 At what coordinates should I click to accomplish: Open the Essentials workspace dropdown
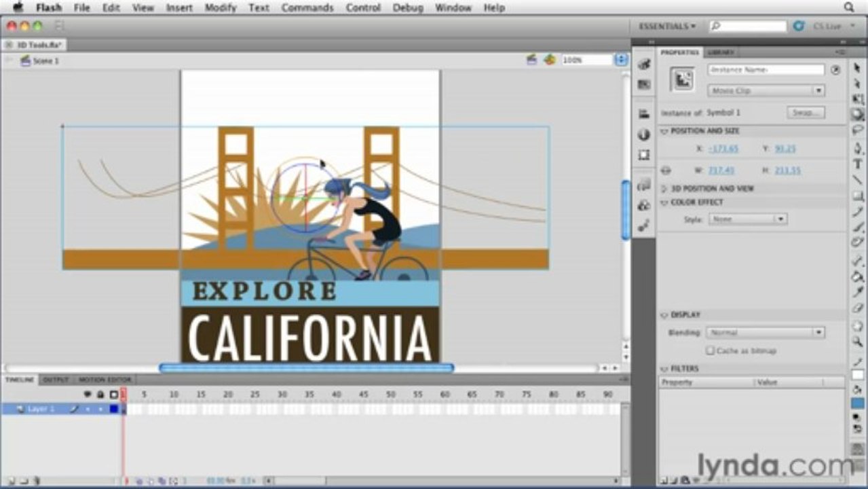pyautogui.click(x=667, y=26)
